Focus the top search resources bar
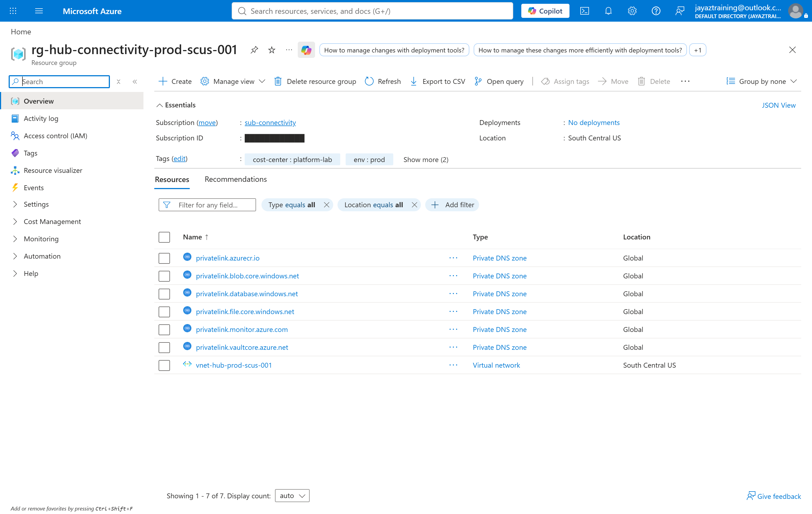Viewport: 812px width, 514px height. tap(372, 11)
